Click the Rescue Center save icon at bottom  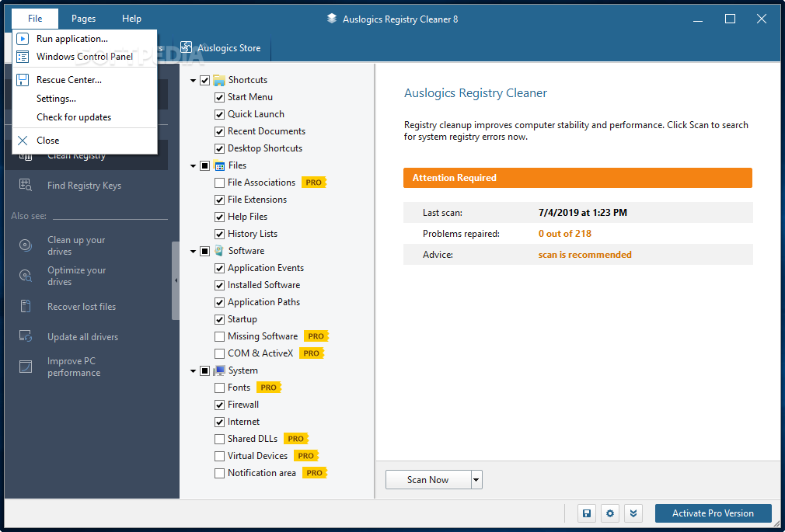(x=587, y=513)
